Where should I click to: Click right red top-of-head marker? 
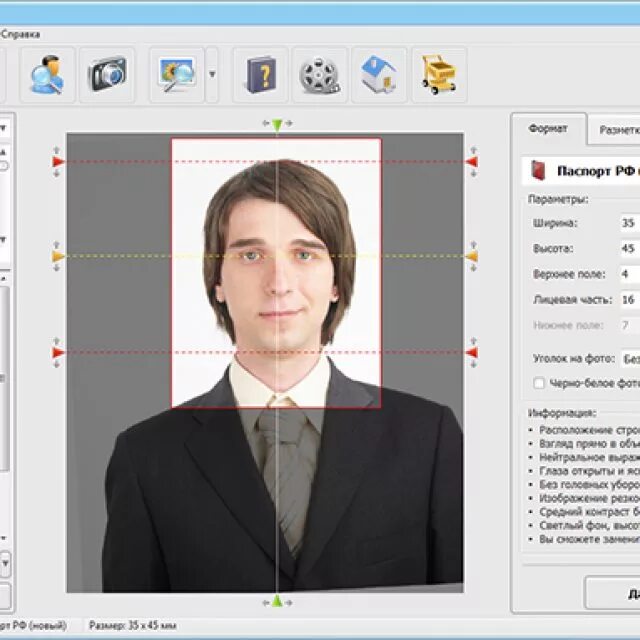(472, 162)
